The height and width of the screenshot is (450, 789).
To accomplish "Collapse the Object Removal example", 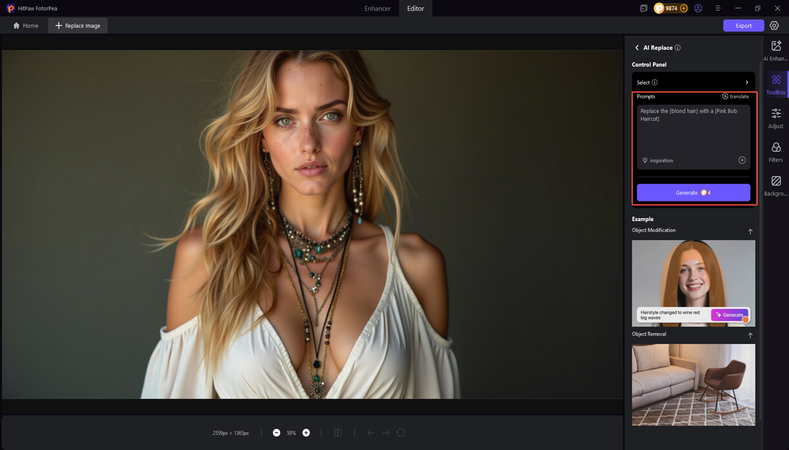I will click(x=750, y=335).
